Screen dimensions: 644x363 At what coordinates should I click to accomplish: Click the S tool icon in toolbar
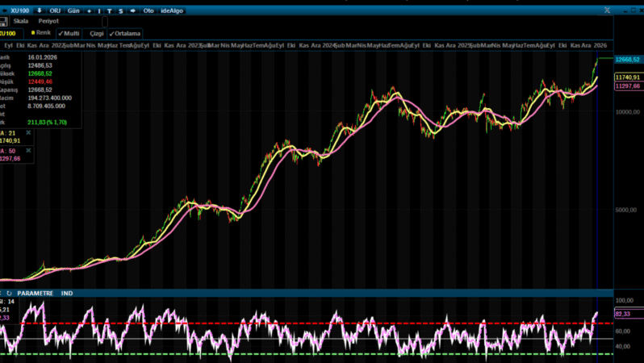(120, 10)
